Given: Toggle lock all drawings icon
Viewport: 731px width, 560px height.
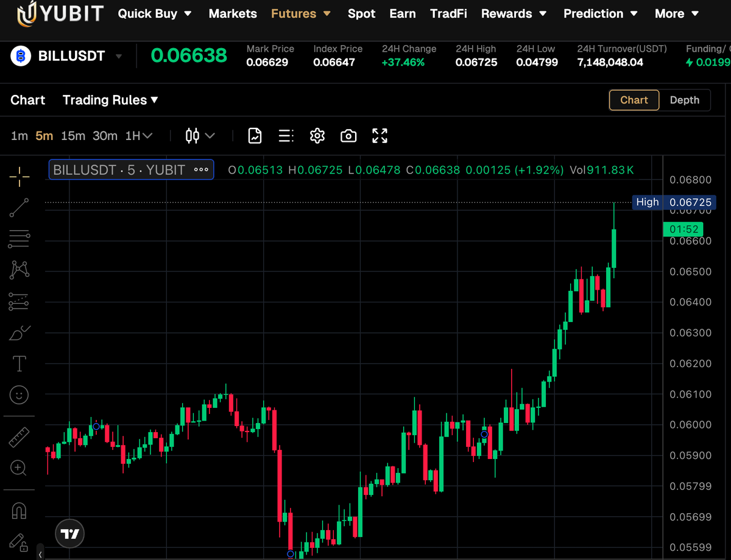Looking at the screenshot, I should pyautogui.click(x=18, y=542).
